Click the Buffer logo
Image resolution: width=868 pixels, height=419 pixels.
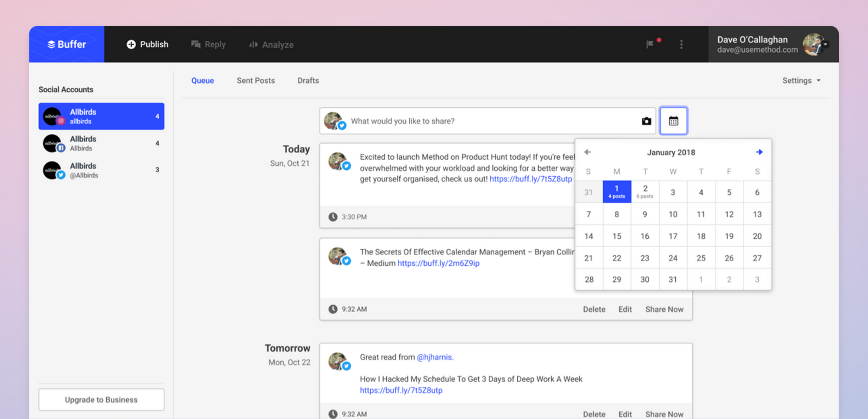(67, 44)
